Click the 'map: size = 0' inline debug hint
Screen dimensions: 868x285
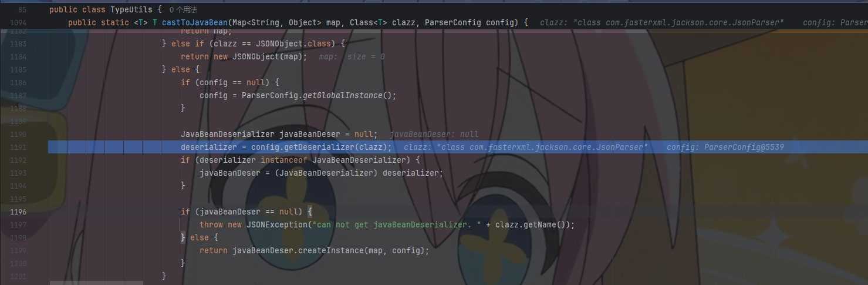pyautogui.click(x=352, y=56)
